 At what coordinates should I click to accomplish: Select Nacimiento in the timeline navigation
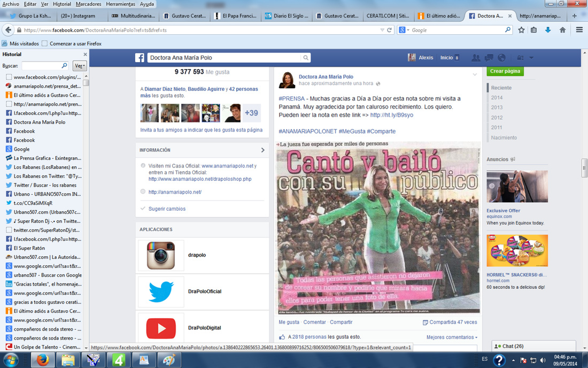(x=504, y=137)
